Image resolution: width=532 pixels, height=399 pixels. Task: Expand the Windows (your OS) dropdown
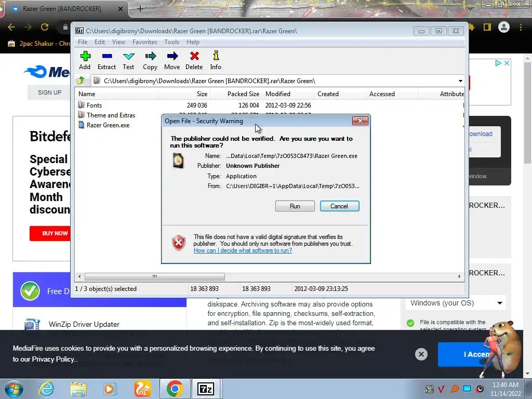pyautogui.click(x=456, y=303)
